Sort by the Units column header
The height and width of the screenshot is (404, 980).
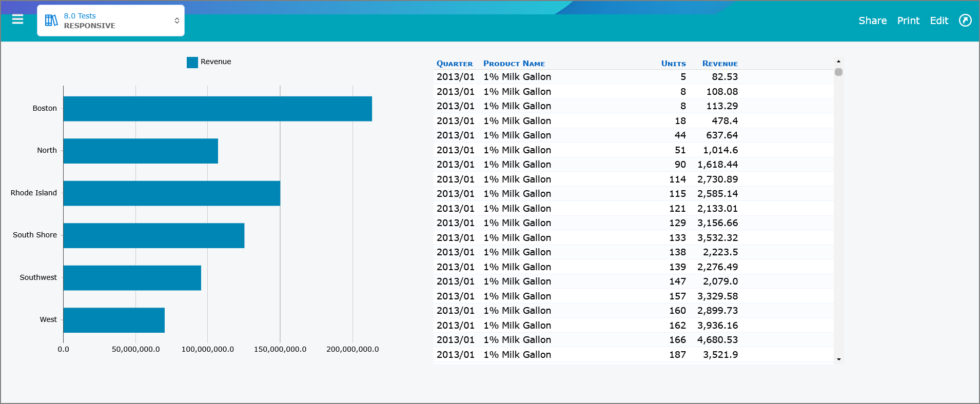tap(673, 64)
